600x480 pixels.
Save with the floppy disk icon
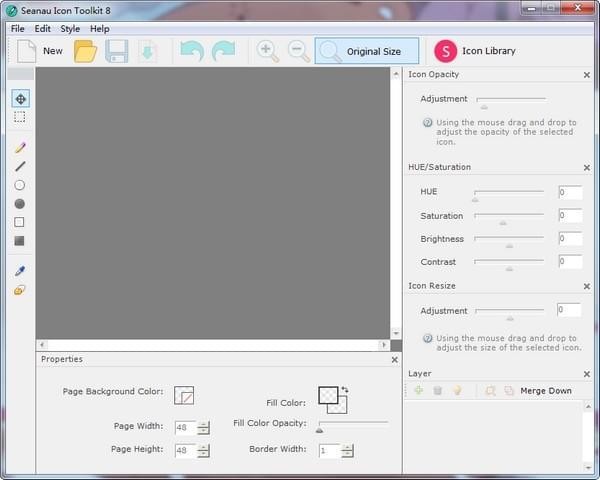coord(116,51)
